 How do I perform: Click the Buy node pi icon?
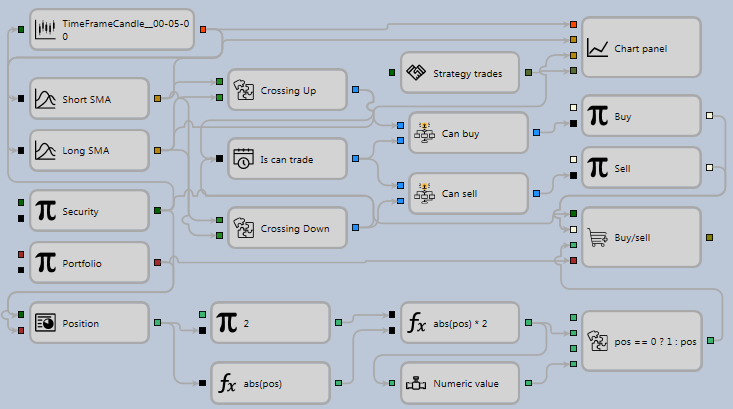(x=598, y=116)
